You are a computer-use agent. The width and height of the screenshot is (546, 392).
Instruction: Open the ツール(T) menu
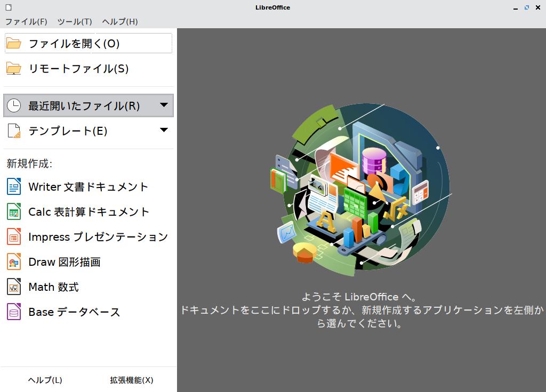(75, 21)
